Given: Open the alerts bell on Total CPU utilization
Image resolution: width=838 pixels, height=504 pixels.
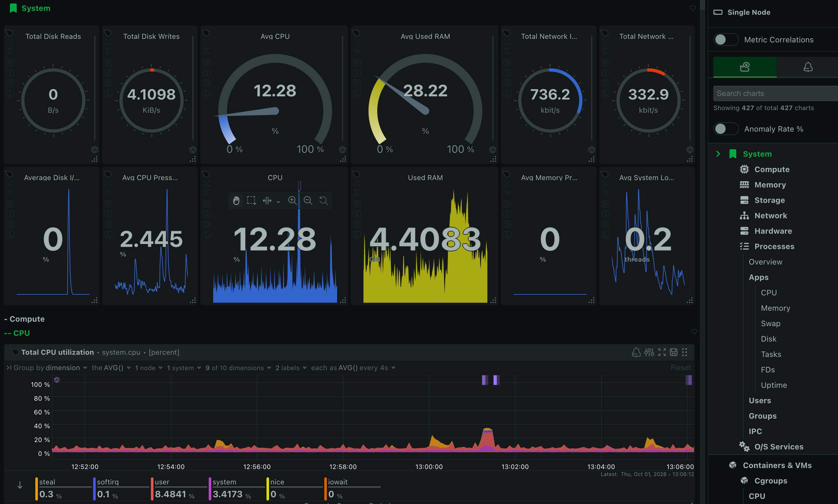Looking at the screenshot, I should point(636,352).
